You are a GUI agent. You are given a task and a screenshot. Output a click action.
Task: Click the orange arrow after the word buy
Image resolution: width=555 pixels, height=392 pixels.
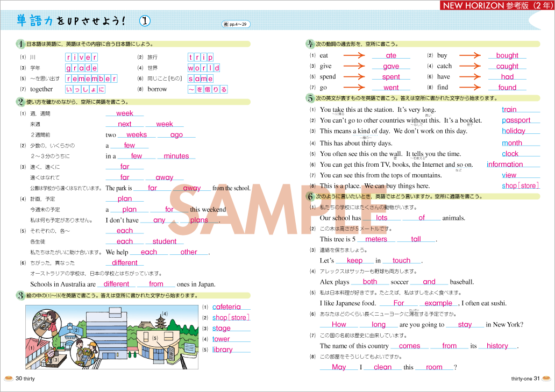pos(469,55)
